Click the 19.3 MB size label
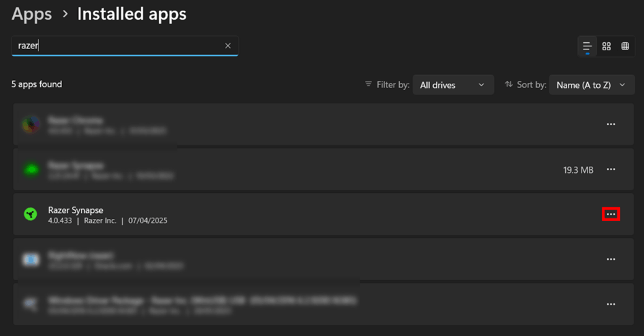 [x=578, y=170]
